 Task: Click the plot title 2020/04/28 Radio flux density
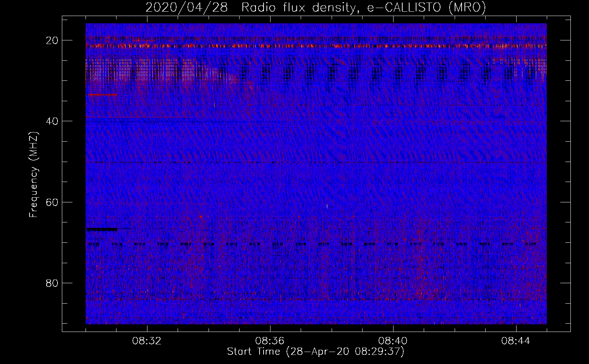tap(316, 7)
